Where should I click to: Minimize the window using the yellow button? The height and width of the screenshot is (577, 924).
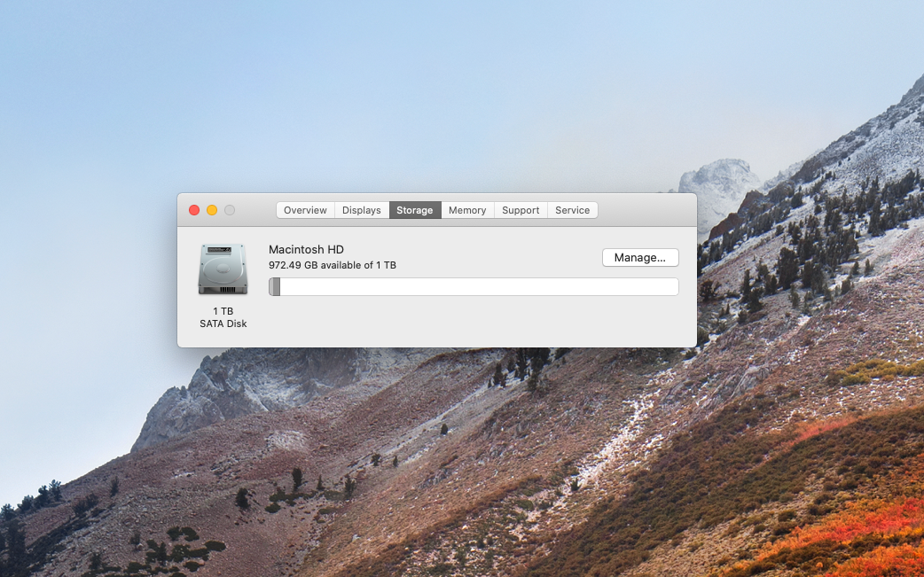(x=212, y=210)
